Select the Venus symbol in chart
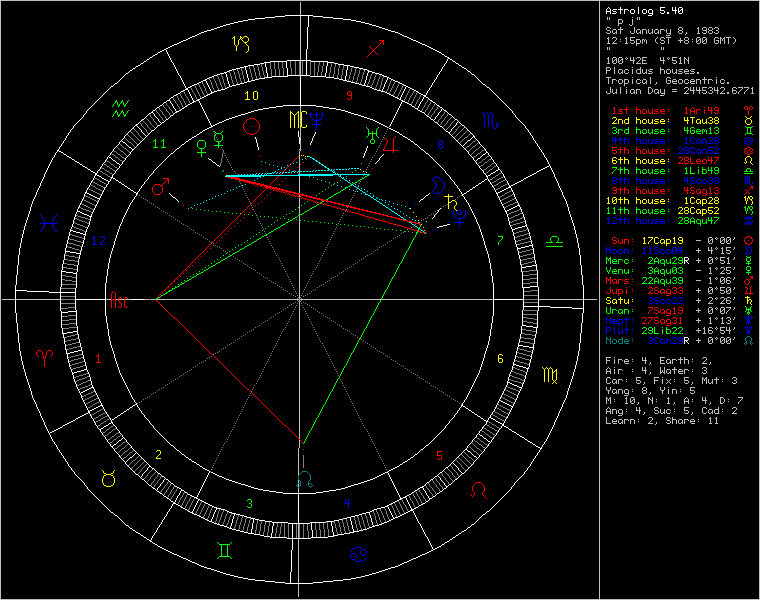 202,148
